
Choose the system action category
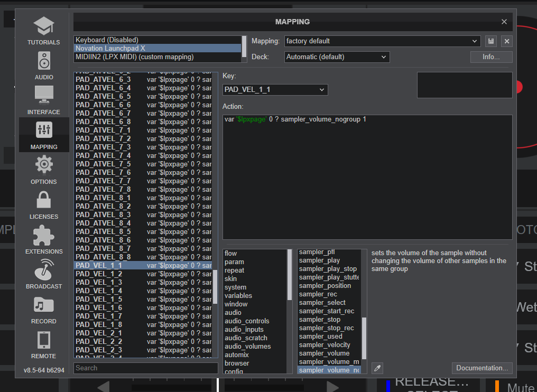255,287
